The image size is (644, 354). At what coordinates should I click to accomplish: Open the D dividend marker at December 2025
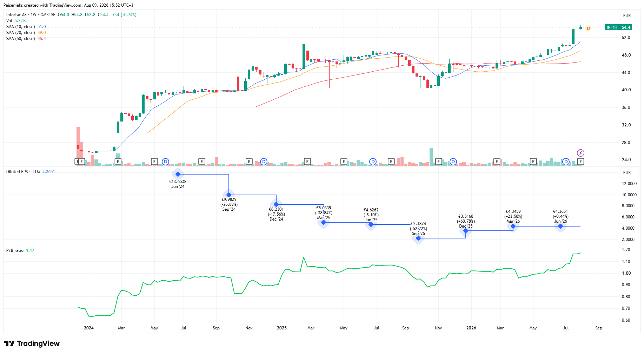point(453,162)
